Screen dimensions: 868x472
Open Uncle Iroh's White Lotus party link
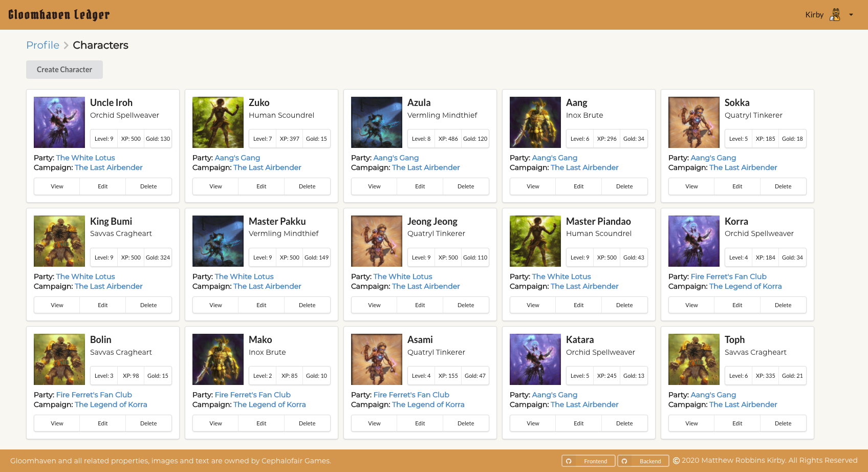point(85,158)
